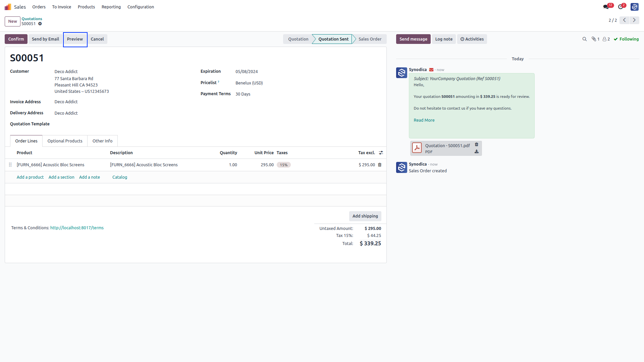Click the Synodica avatar on Sales Order created
Viewport: 644px width, 362px height.
[401, 167]
